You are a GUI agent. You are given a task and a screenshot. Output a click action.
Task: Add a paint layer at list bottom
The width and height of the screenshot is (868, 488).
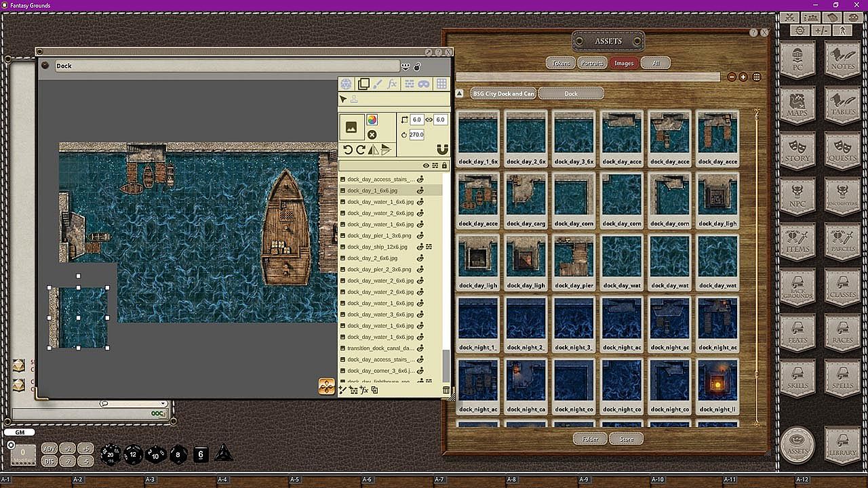343,390
